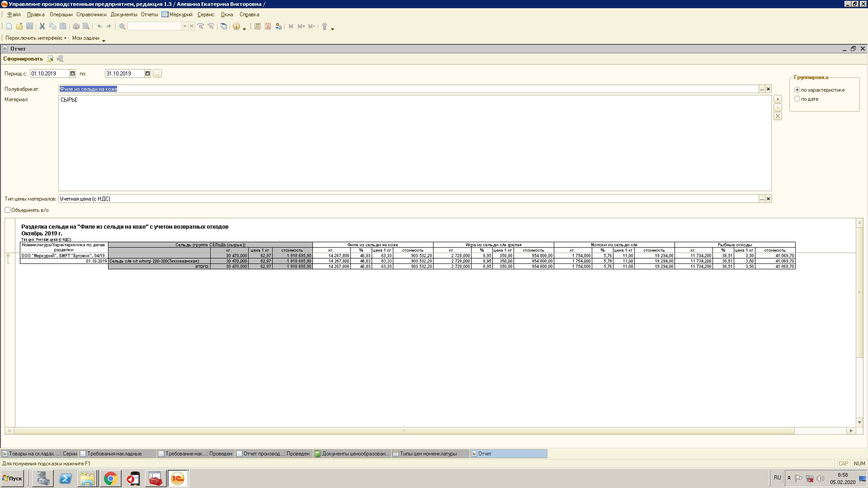Collapse the report row group expander
Screen dimensions: 868x488
point(8,256)
